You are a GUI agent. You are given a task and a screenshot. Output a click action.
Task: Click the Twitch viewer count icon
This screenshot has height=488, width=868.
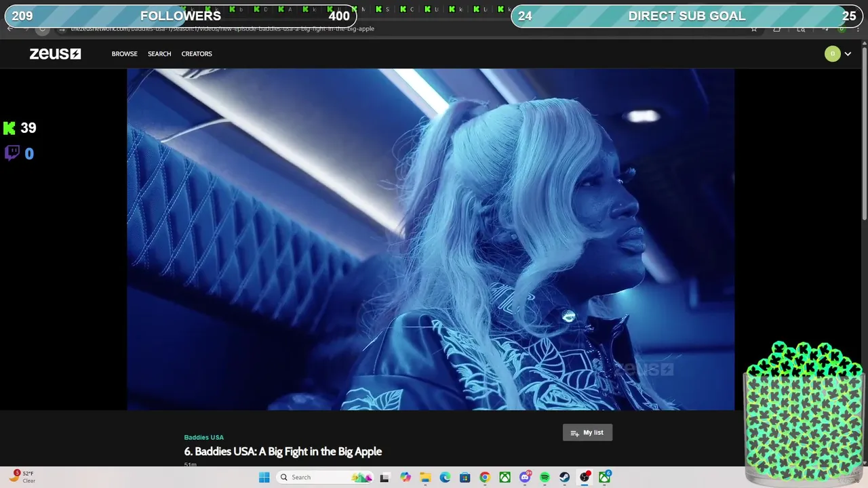click(12, 153)
